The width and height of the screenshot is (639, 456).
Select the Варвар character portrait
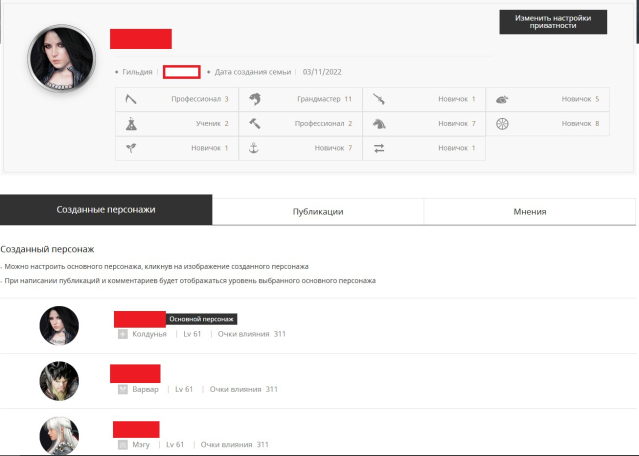[59, 381]
